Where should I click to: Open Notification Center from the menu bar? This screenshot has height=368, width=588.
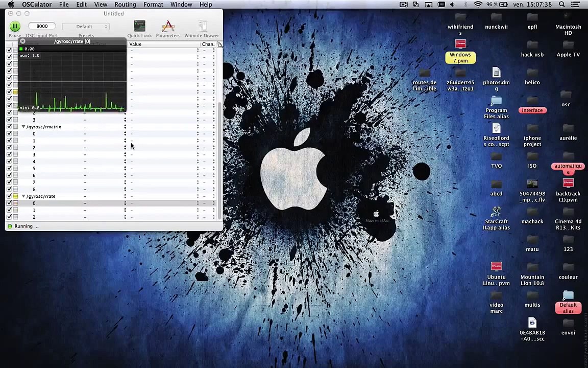pos(576,5)
